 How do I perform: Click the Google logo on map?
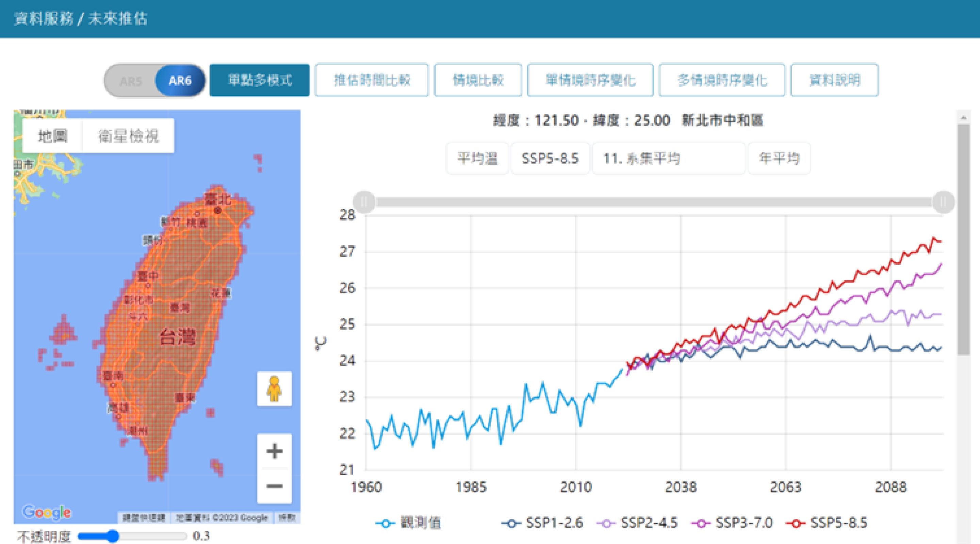(x=46, y=512)
